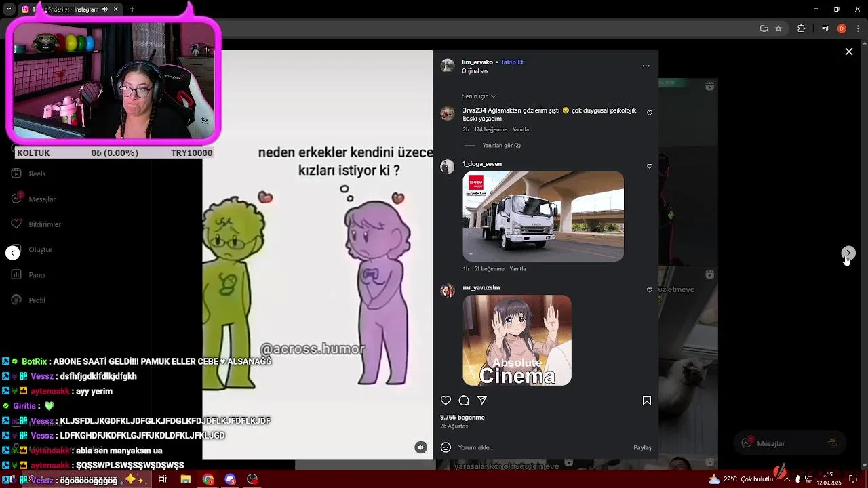Open mr_yavuzslm username
This screenshot has width=868, height=488.
coord(481,288)
